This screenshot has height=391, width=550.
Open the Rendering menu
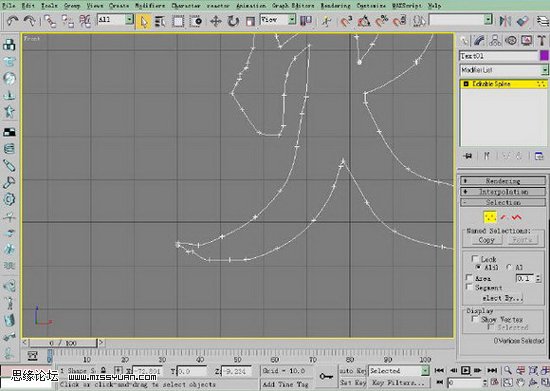(335, 6)
